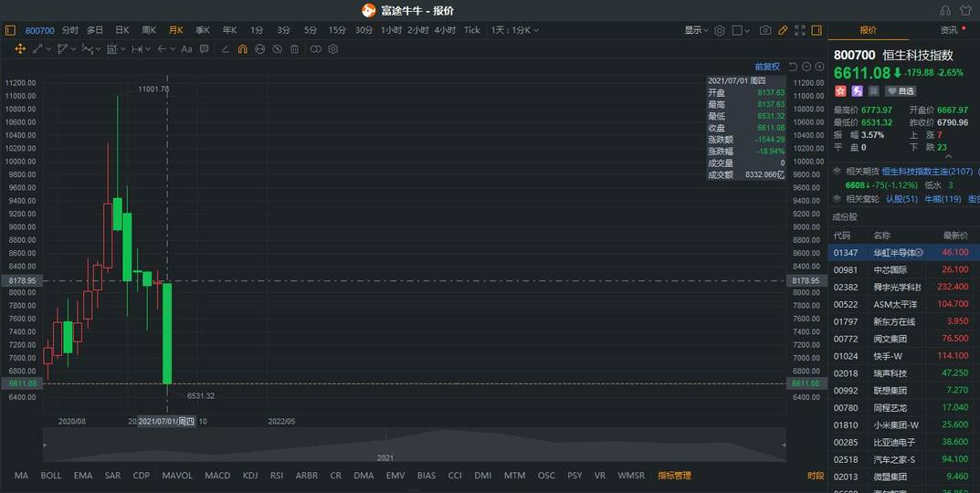980x493 pixels.
Task: Toggle the orange pencil drawing mode
Action: (783, 30)
